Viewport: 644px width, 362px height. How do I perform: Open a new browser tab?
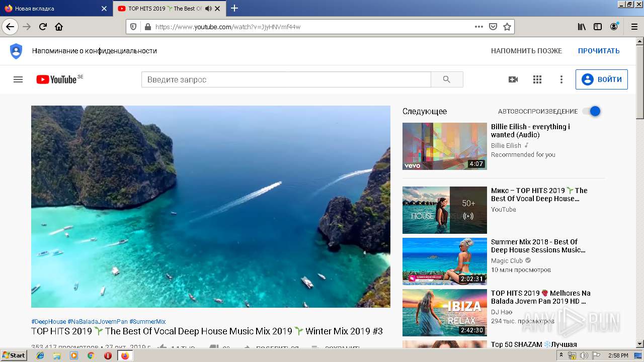point(234,8)
